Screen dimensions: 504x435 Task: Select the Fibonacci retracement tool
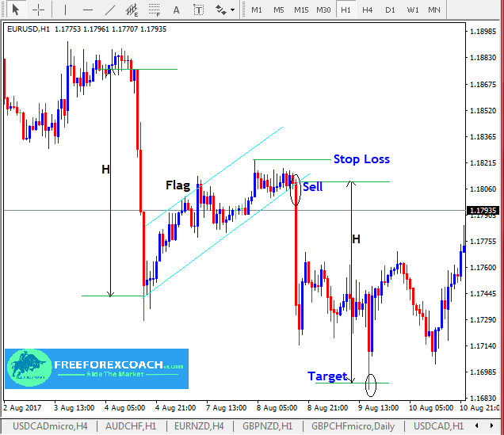click(154, 10)
